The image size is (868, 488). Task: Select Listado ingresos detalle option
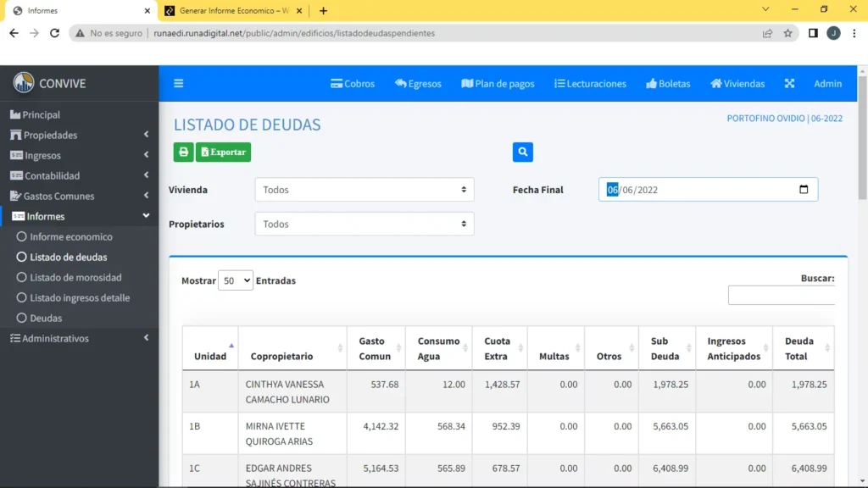coord(80,298)
